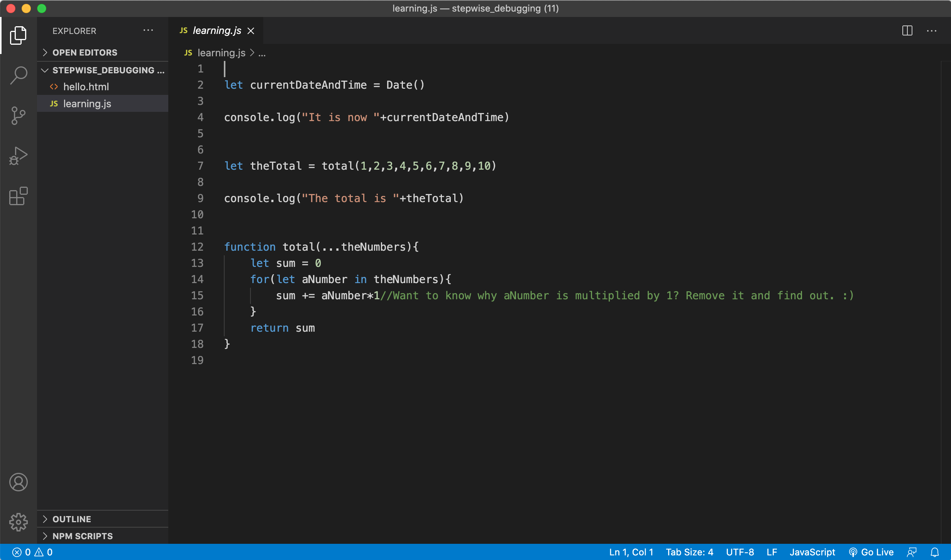Open the Extensions view icon
The height and width of the screenshot is (560, 951).
18,196
